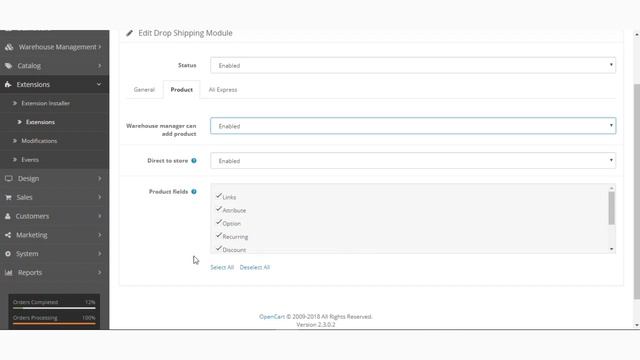
Task: Click the Catalog tag icon
Action: (x=9, y=66)
